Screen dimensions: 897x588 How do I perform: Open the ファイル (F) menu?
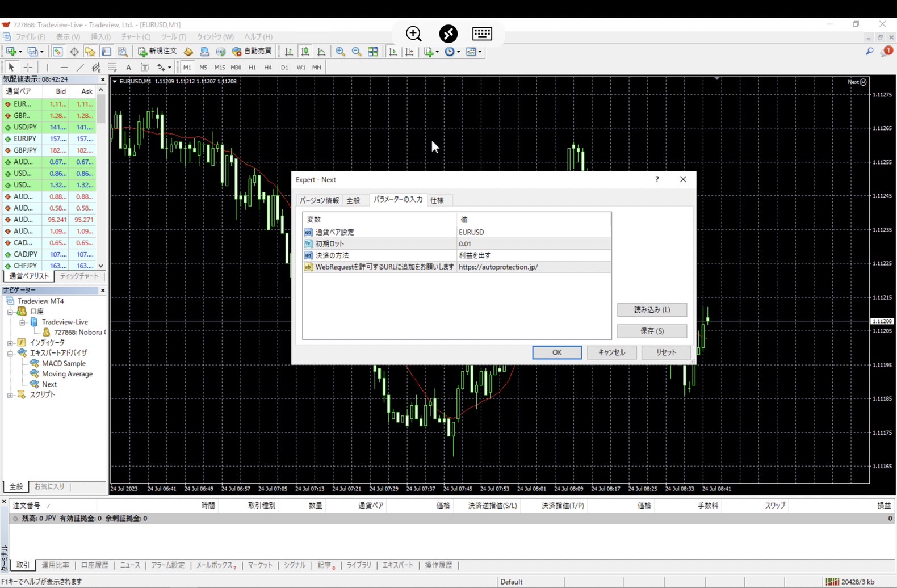coord(30,37)
